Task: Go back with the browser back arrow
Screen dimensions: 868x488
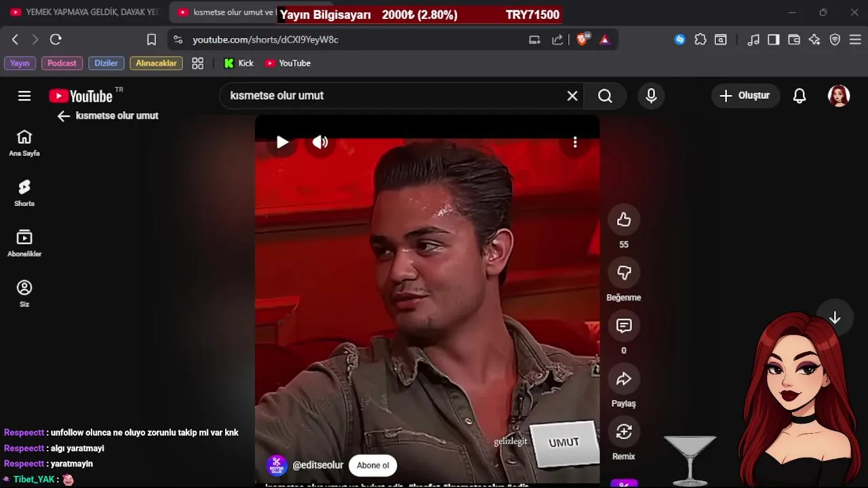Action: (15, 40)
